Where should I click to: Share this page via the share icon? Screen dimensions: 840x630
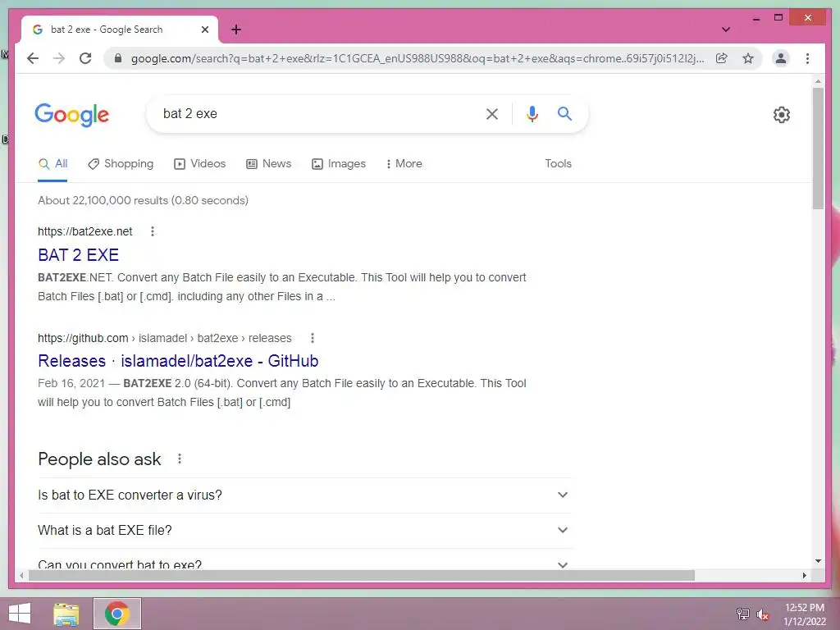(722, 58)
